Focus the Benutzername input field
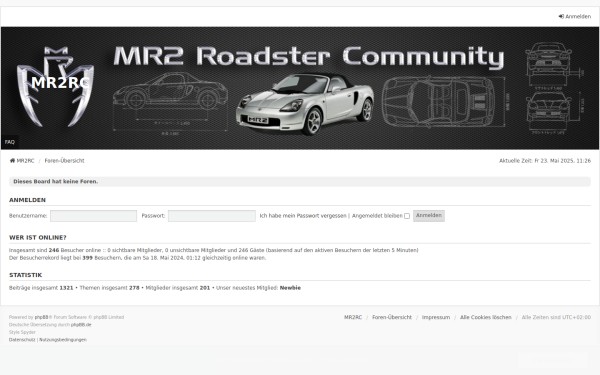The image size is (600, 375). (93, 216)
